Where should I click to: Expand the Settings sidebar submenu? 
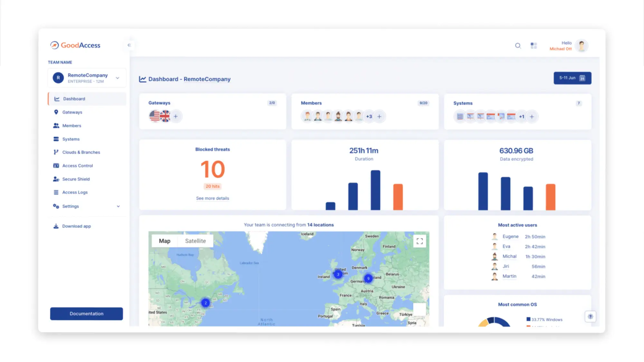[x=118, y=206]
